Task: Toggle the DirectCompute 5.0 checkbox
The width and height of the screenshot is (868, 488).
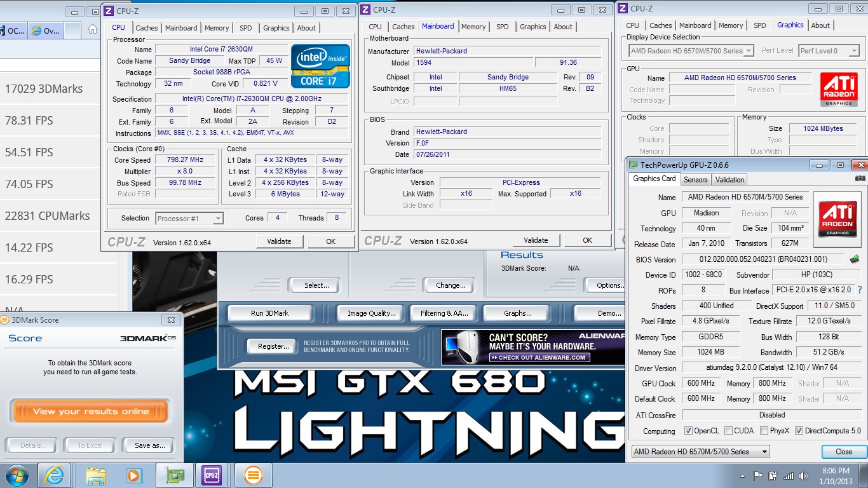Action: coord(799,430)
